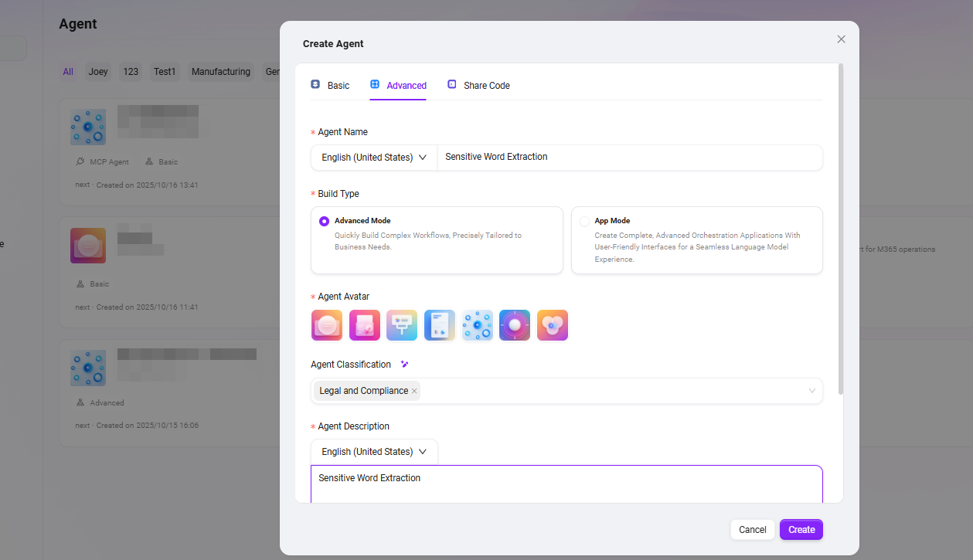Screen dimensions: 973x560
Task: Click the Cancel button
Action: 752,529
